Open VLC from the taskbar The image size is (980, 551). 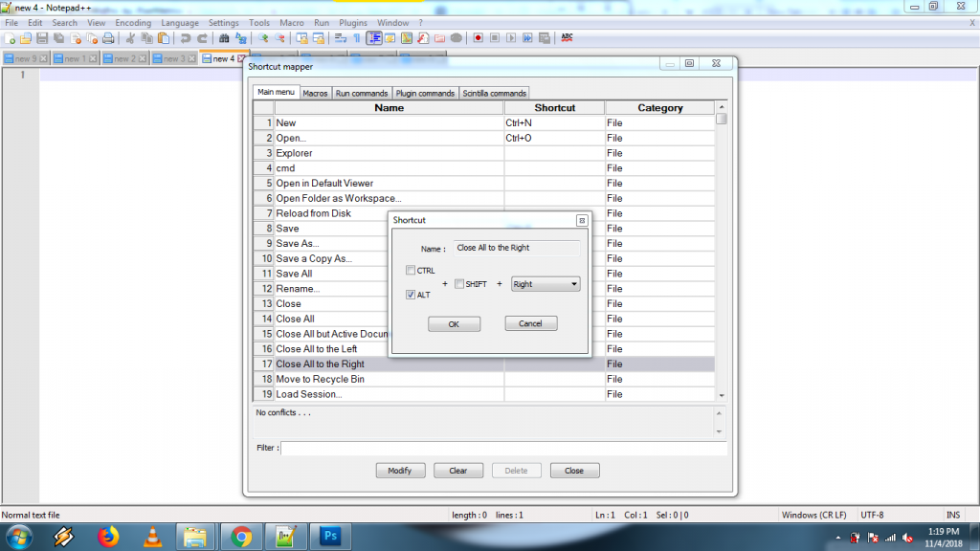[x=152, y=537]
